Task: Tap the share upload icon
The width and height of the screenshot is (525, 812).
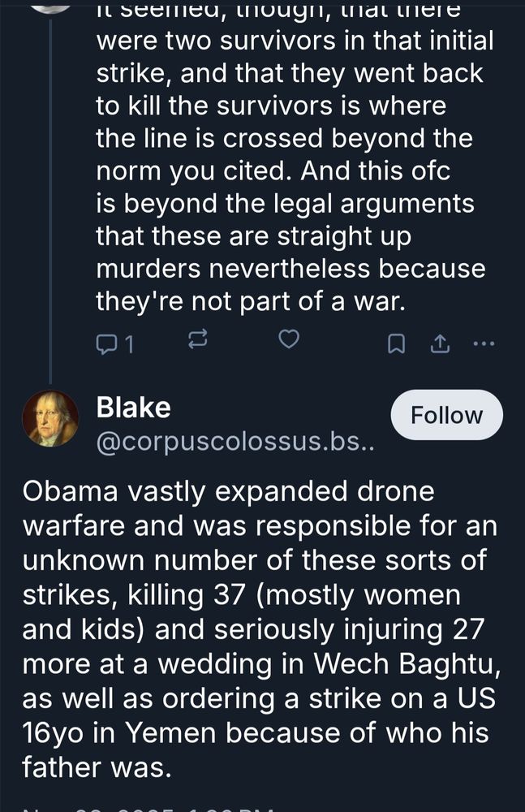Action: coord(439,344)
